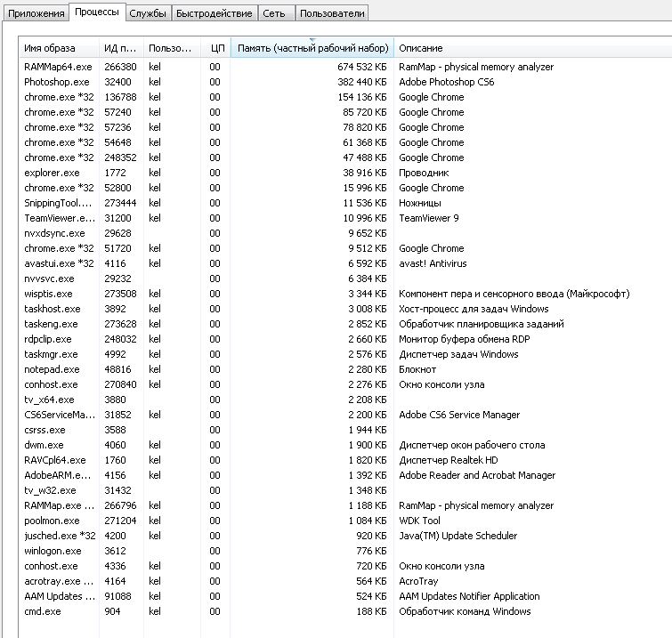Select the winlogon.exe process

[x=345, y=551]
